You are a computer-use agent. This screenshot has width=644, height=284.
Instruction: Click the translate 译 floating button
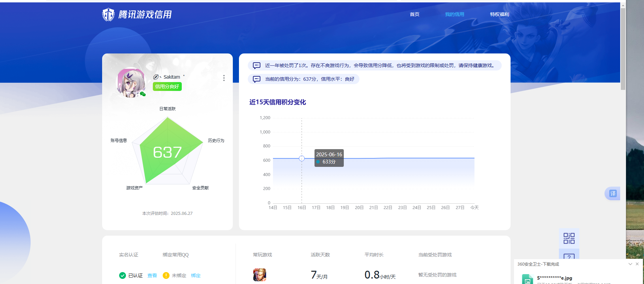pos(613,193)
